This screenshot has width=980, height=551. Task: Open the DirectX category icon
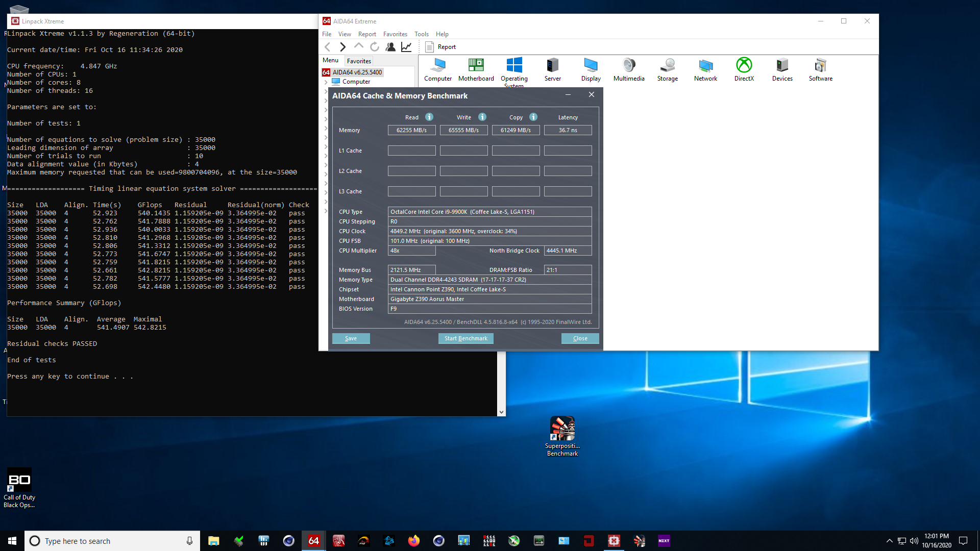point(744,70)
